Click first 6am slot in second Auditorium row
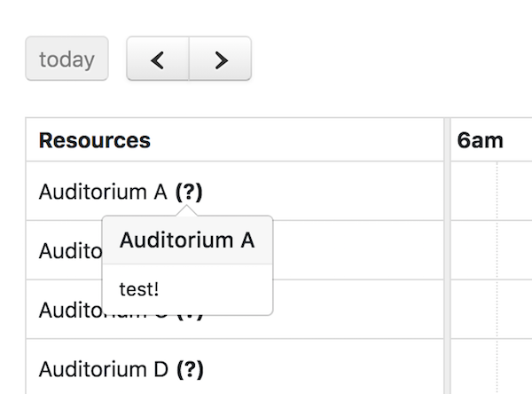Viewport: 532px width, 394px height. click(x=474, y=251)
